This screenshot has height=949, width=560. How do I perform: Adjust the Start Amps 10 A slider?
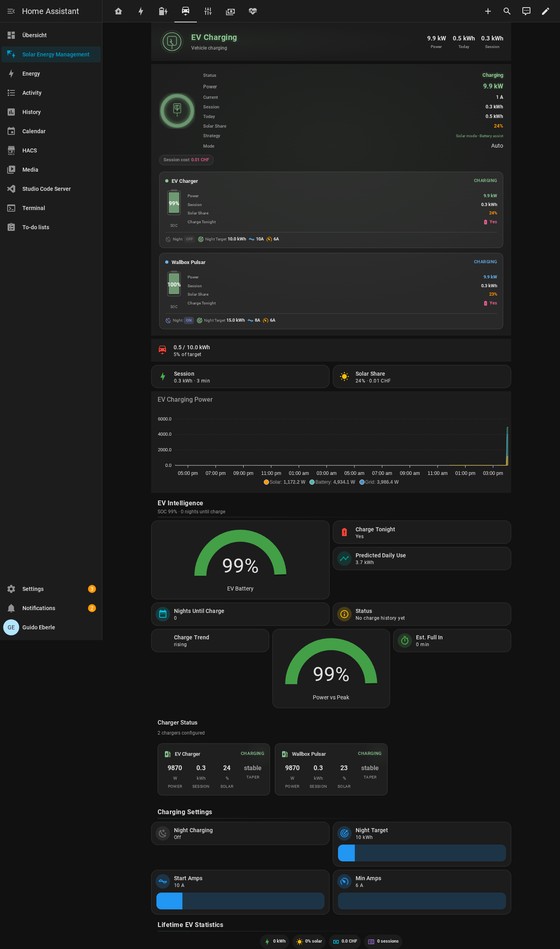tap(240, 901)
